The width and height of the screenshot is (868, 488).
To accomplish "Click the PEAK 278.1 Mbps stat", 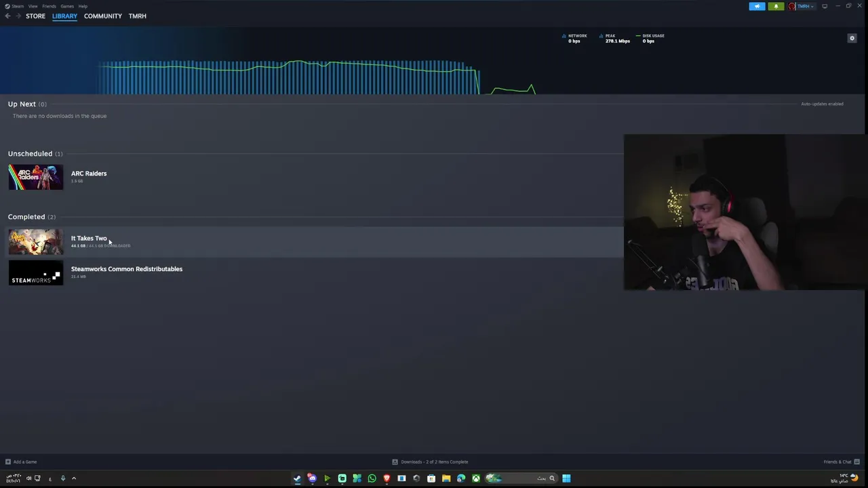I will (x=614, y=38).
